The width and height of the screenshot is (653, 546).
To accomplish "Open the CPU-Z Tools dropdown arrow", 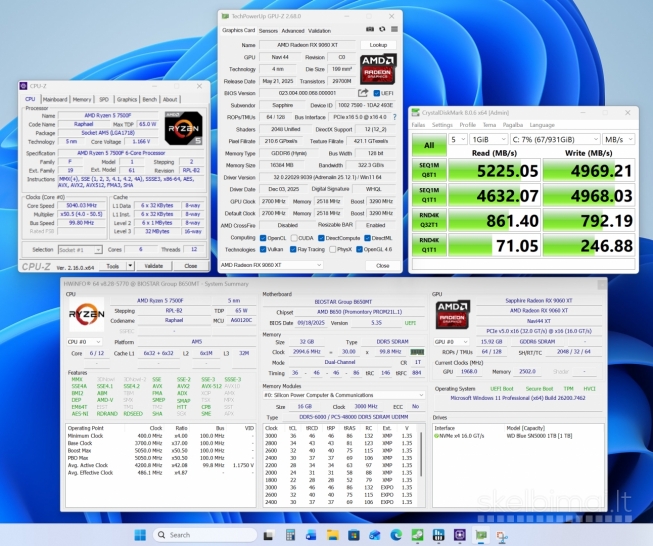I will [130, 266].
